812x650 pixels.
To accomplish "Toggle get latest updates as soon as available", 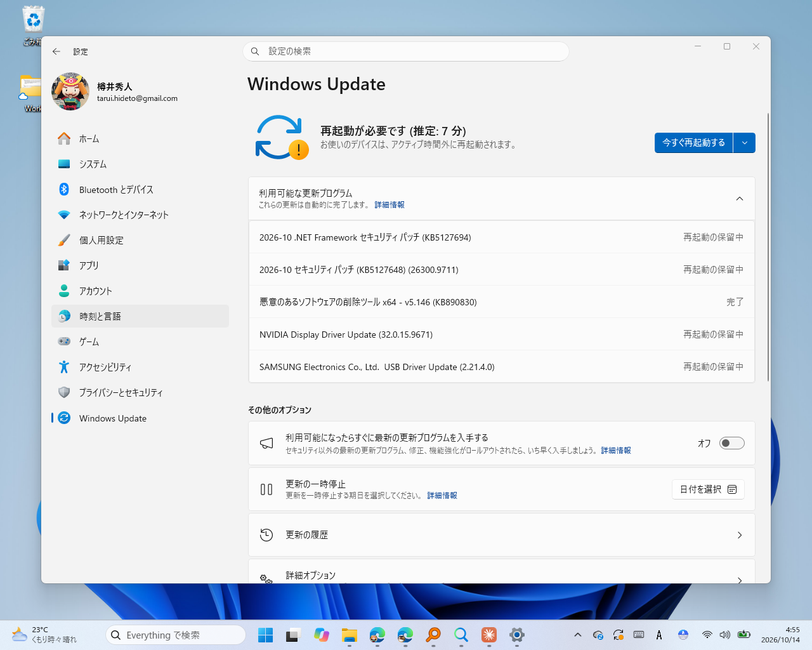I will [732, 443].
